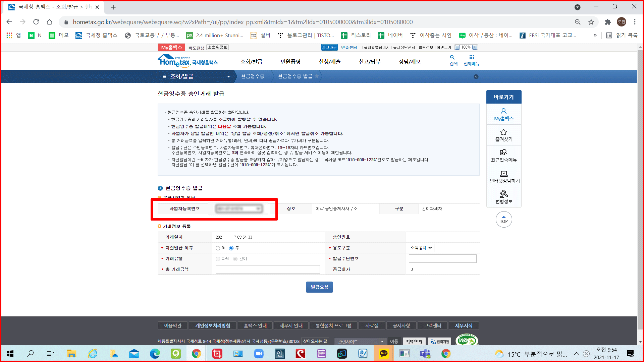Viewport: 644px width, 362px height.
Task: Expand 사업자등록번호 dropdown
Action: pos(258,209)
